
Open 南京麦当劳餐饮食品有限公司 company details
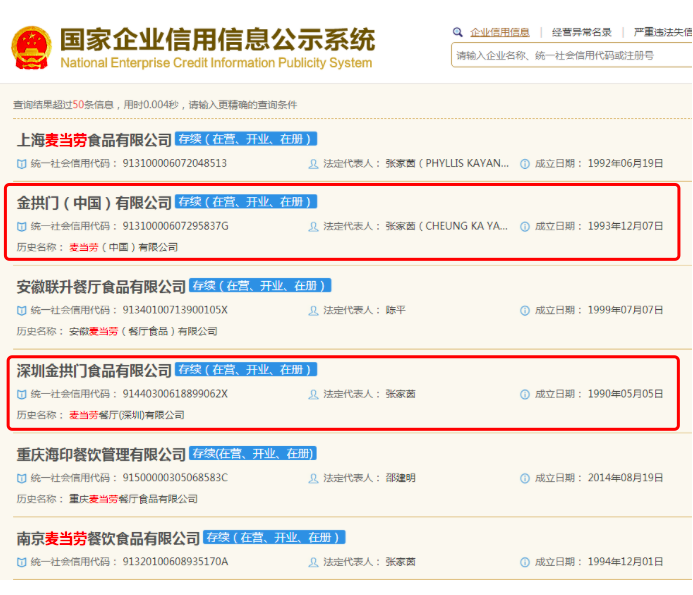(108, 538)
